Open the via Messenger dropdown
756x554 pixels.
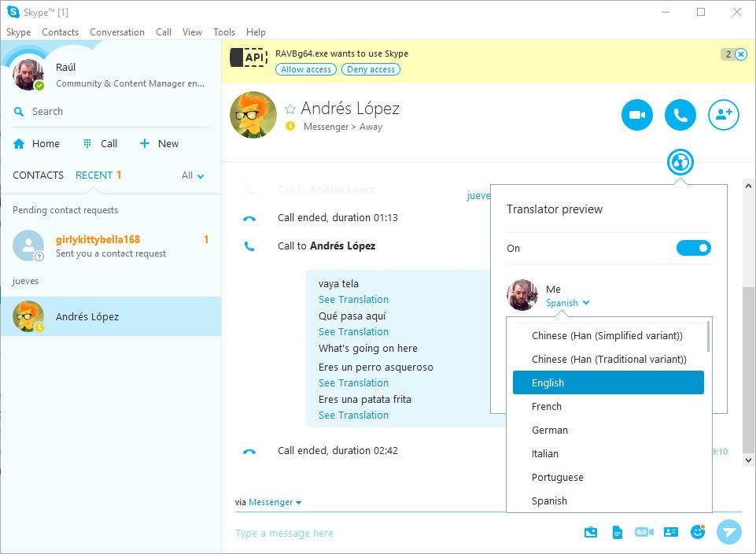click(x=275, y=502)
